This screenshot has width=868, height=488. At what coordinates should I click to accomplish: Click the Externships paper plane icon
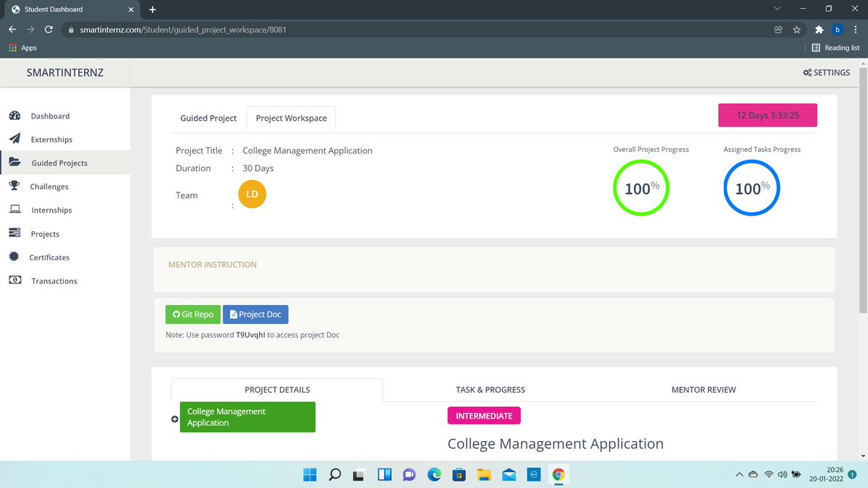14,139
